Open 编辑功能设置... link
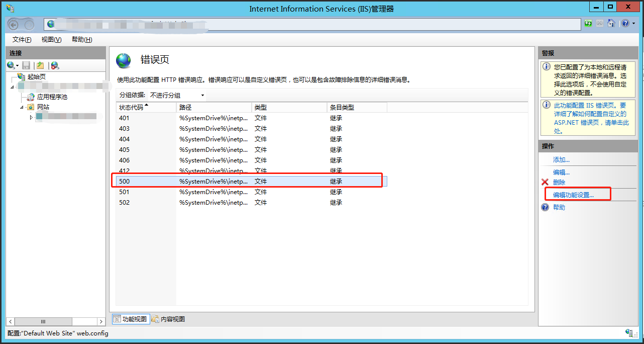 point(573,195)
